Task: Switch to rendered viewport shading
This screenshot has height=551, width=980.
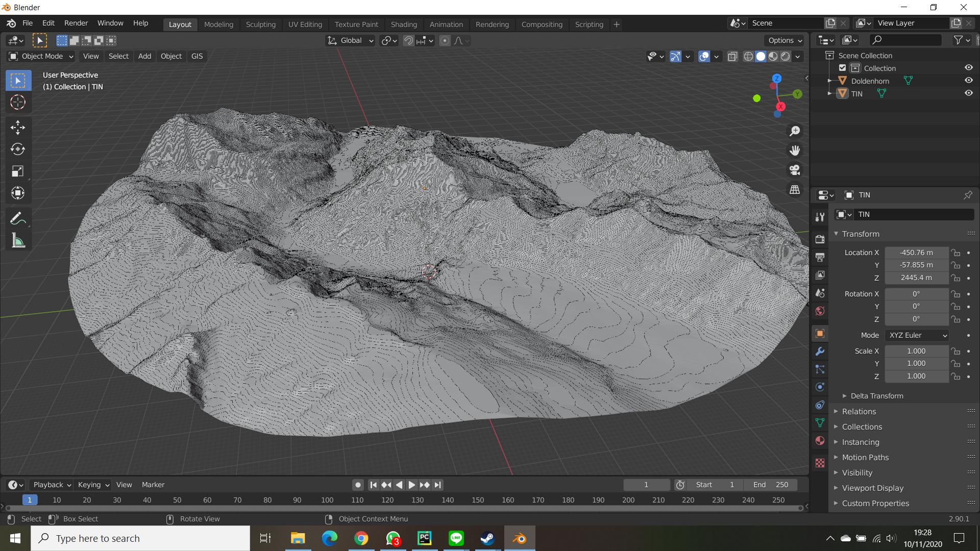Action: (785, 56)
